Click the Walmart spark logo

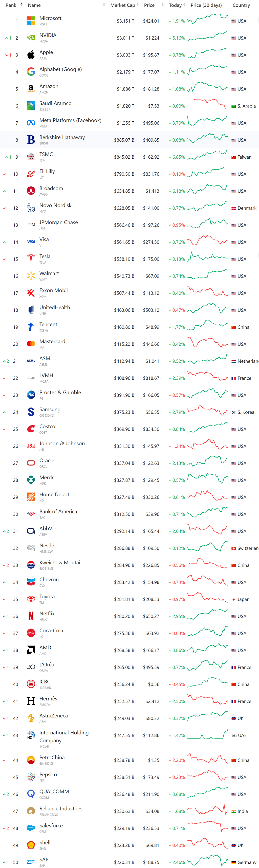(x=31, y=276)
